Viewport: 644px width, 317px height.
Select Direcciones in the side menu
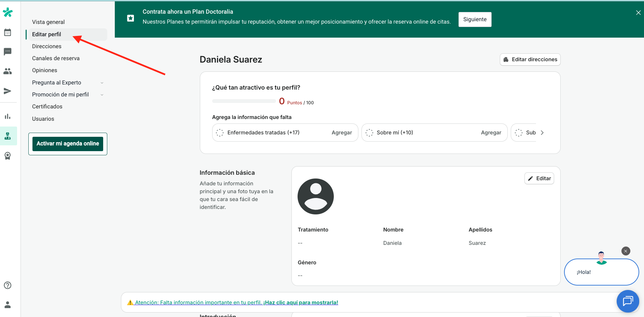point(47,47)
